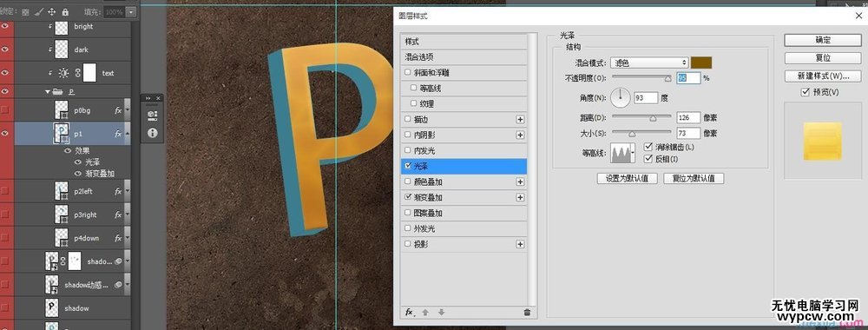Toggle the 效果 effects eye under p1

tap(68, 150)
